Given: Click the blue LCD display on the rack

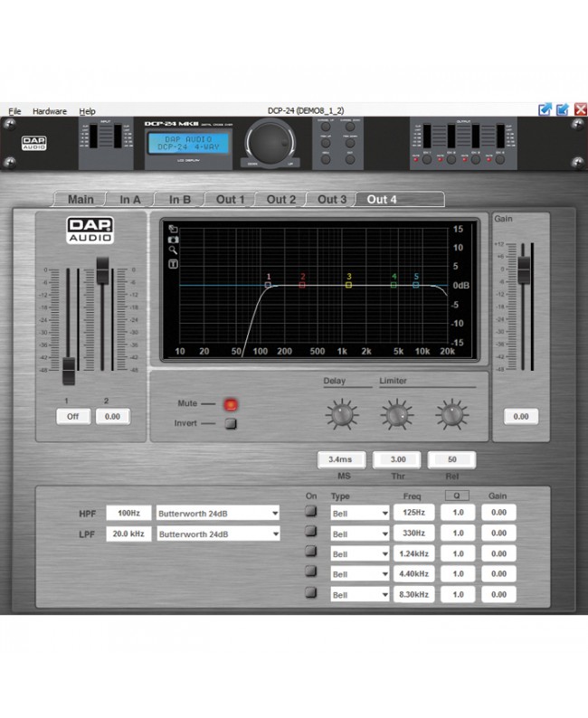Looking at the screenshot, I should (188, 143).
